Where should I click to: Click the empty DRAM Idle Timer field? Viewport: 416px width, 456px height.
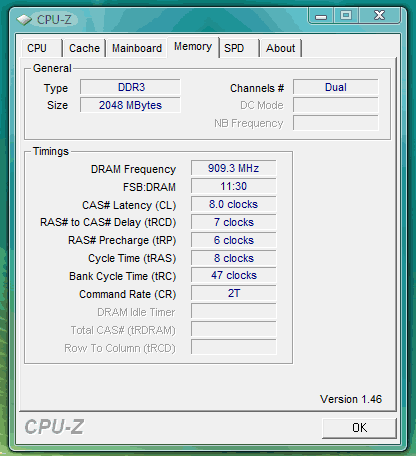click(234, 311)
